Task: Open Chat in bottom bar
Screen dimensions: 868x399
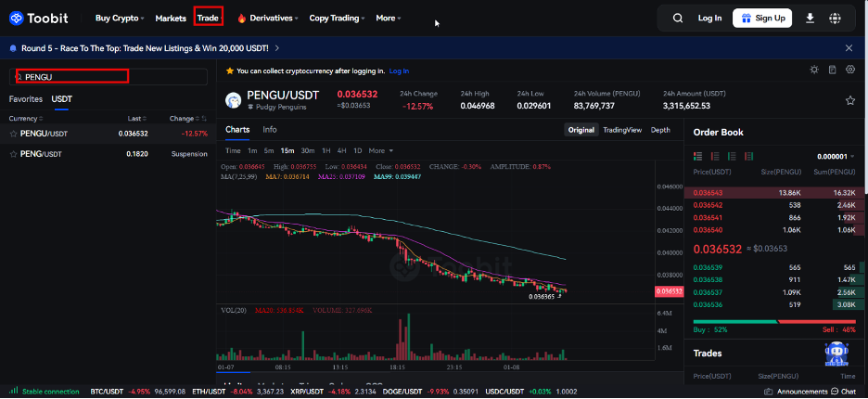Action: pyautogui.click(x=844, y=392)
